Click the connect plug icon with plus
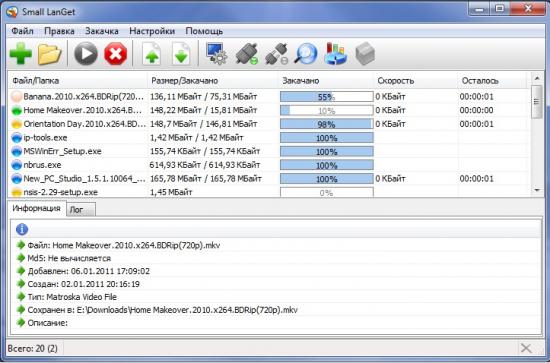550x363 pixels. click(247, 54)
